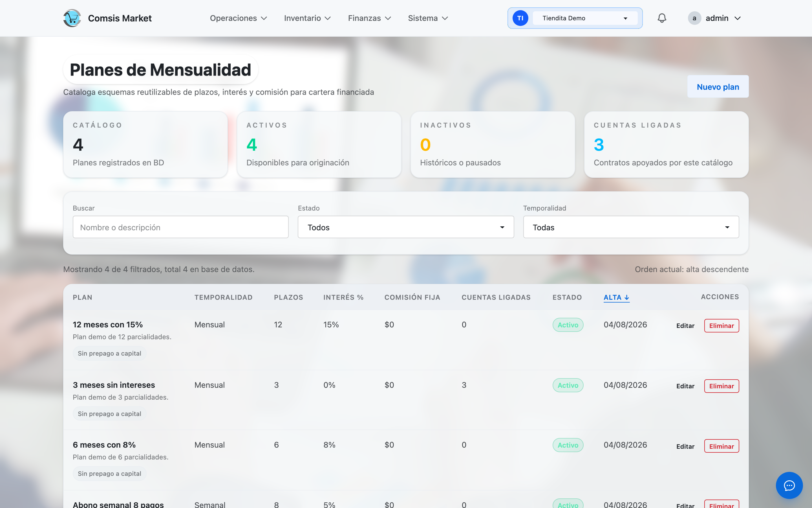Focus the Nombre o descripción search field
Viewport: 812px width, 508px height.
(180, 227)
